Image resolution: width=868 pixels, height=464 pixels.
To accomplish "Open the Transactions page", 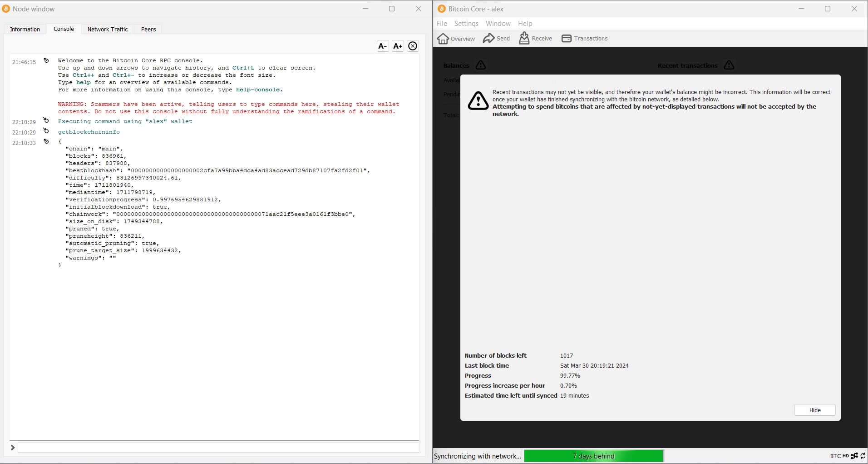I will 585,39.
